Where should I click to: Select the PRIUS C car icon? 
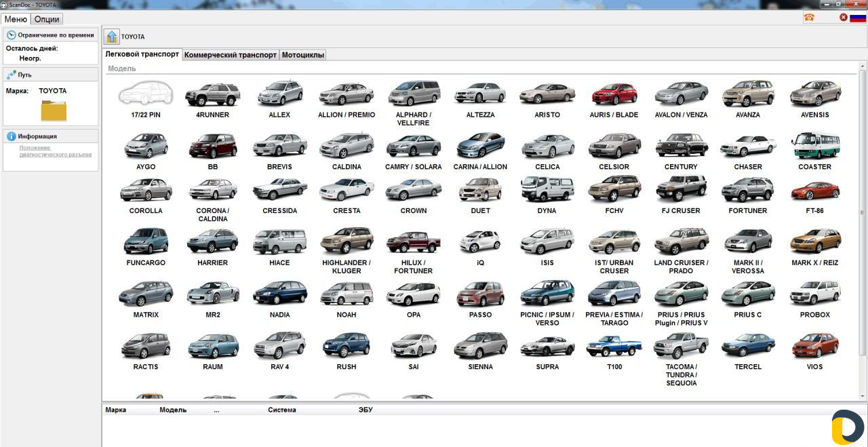click(x=748, y=294)
